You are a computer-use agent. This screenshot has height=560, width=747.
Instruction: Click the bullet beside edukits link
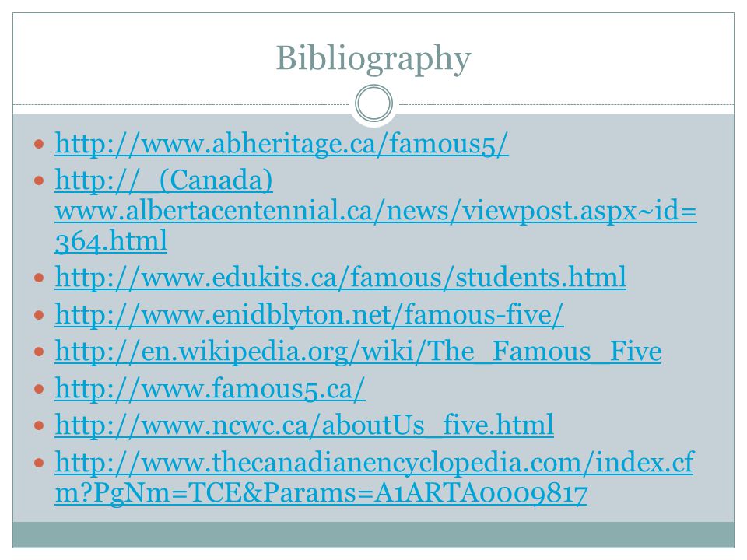[39, 278]
